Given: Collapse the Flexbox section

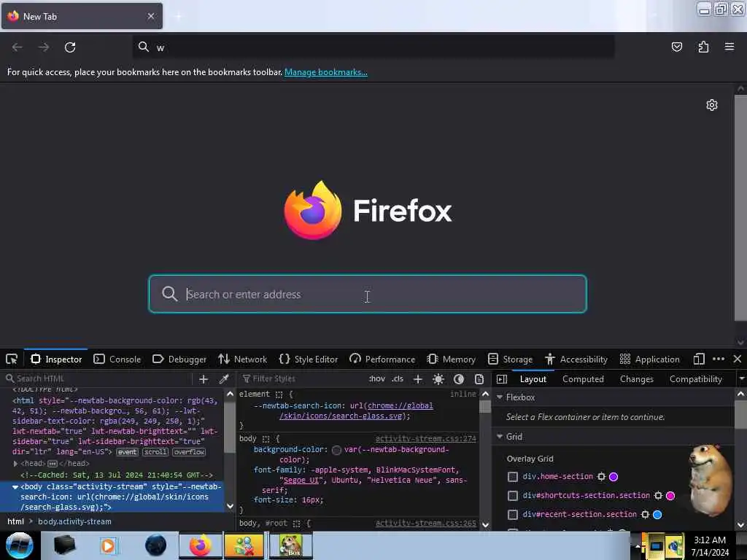Looking at the screenshot, I should pyautogui.click(x=500, y=397).
